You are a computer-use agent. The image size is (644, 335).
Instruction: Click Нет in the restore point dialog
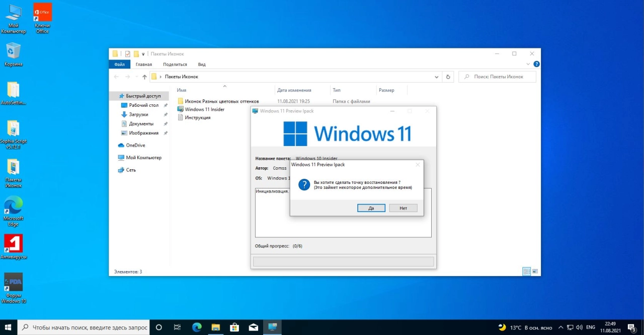[x=403, y=208]
